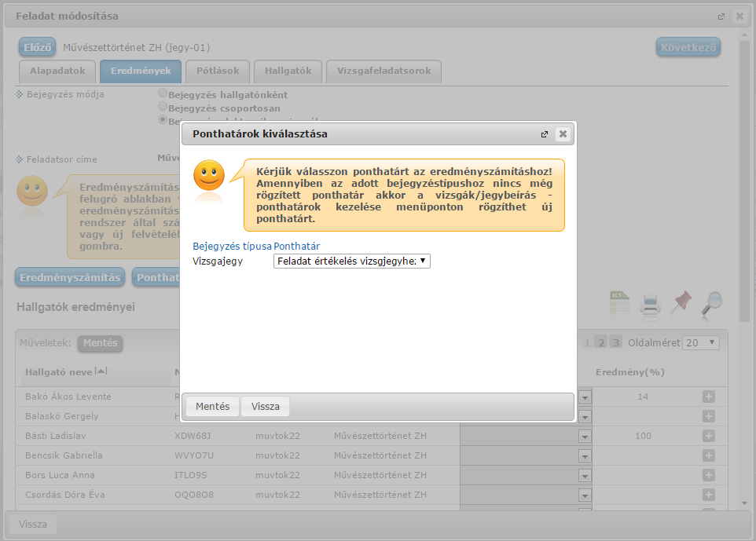Select Bejegyzés csoportosan radio button

click(163, 106)
